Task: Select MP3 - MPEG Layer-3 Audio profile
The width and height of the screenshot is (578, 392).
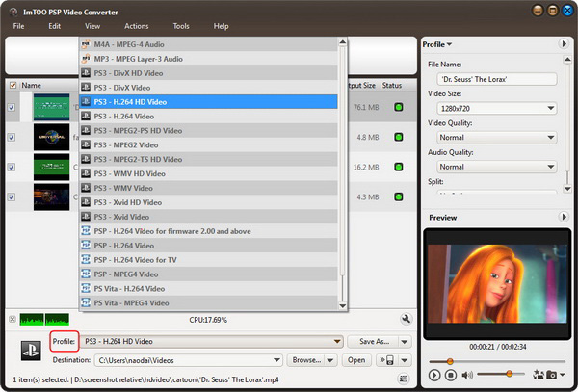Action: pos(208,59)
